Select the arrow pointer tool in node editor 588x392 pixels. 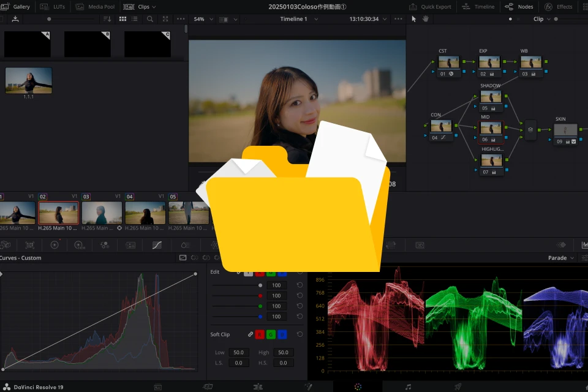(x=413, y=19)
